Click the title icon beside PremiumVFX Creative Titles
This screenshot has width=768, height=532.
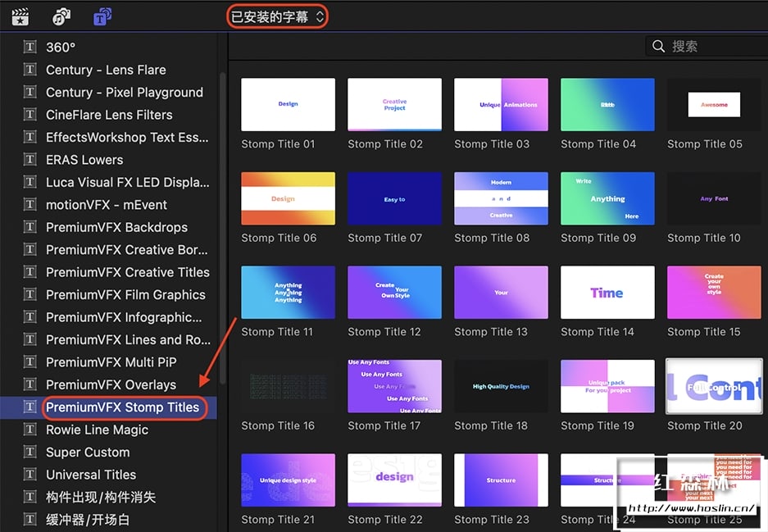[30, 272]
